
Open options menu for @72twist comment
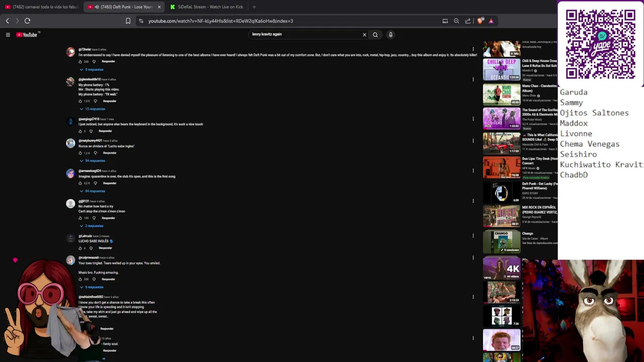pyautogui.click(x=473, y=49)
